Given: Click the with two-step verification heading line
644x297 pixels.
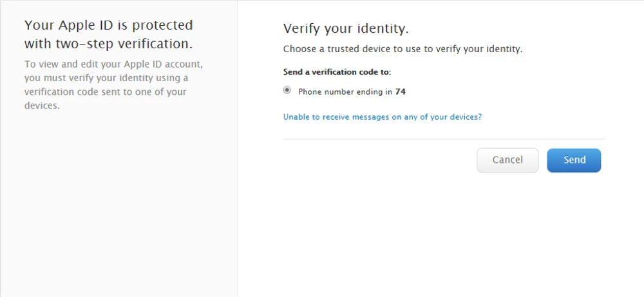Looking at the screenshot, I should 108,44.
